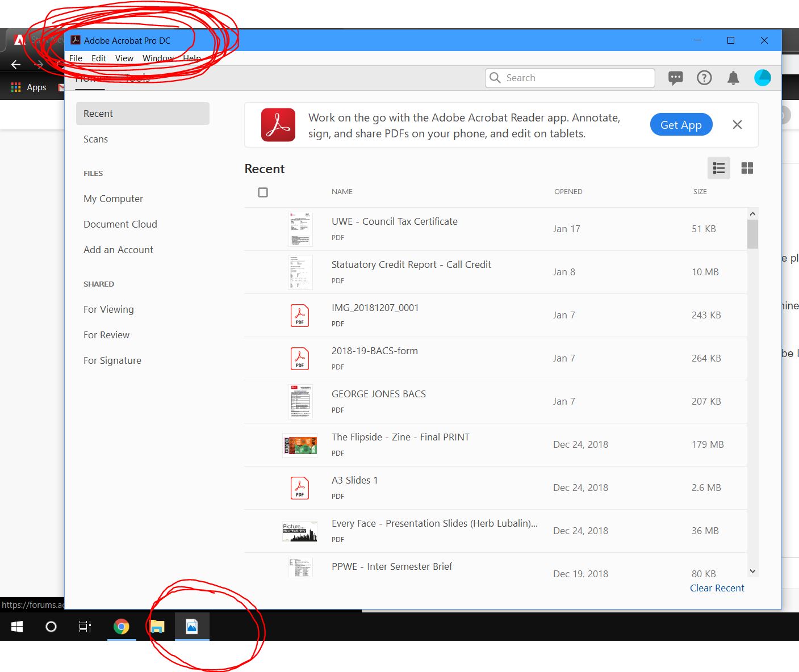Sort by NAME column header
The height and width of the screenshot is (672, 799).
click(342, 192)
